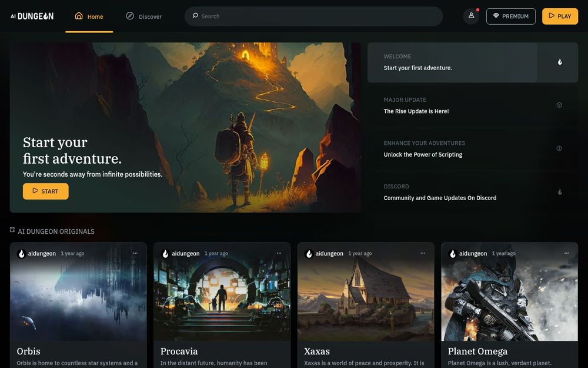Open more options on Procavia card

[x=279, y=253]
